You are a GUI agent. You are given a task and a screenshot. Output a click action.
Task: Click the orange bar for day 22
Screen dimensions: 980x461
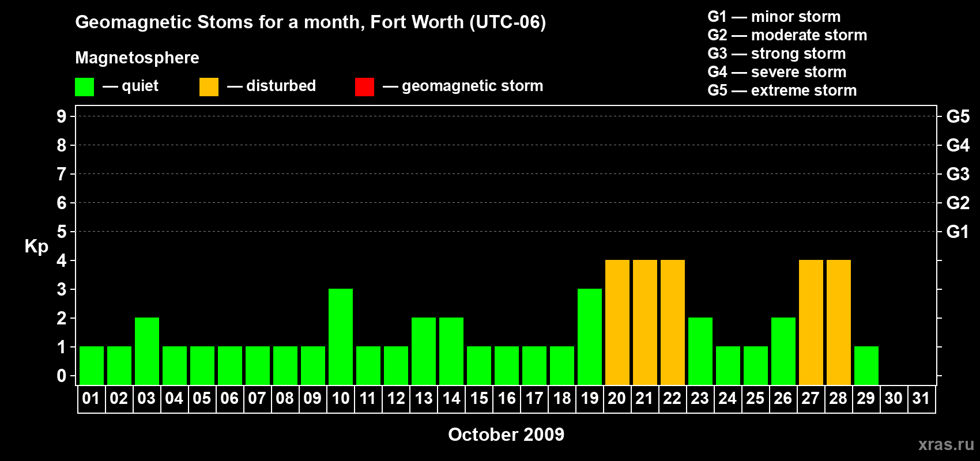pyautogui.click(x=673, y=322)
